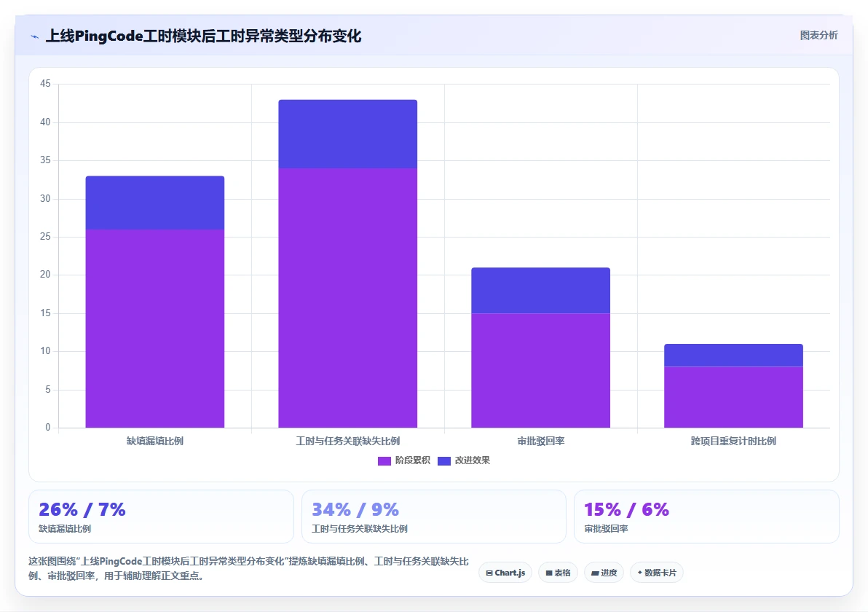The width and height of the screenshot is (868, 612).
Task: Click the chart description paragraph below cards
Action: coord(248,568)
